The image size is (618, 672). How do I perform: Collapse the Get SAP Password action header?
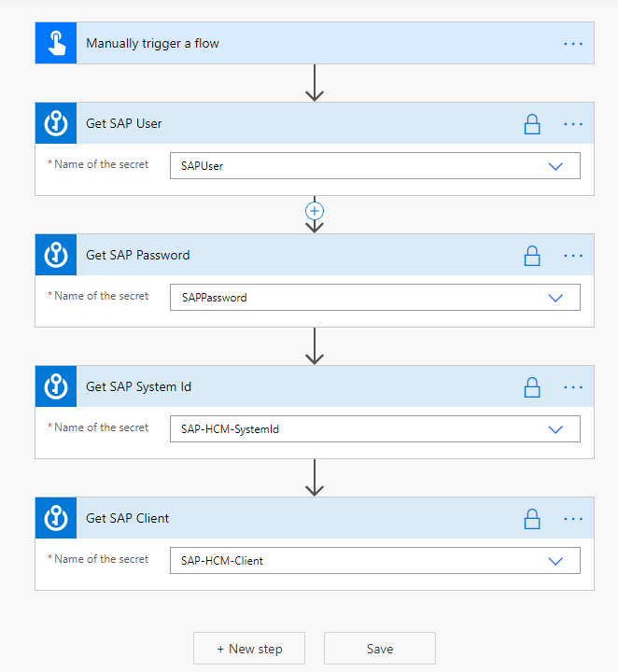tap(315, 255)
